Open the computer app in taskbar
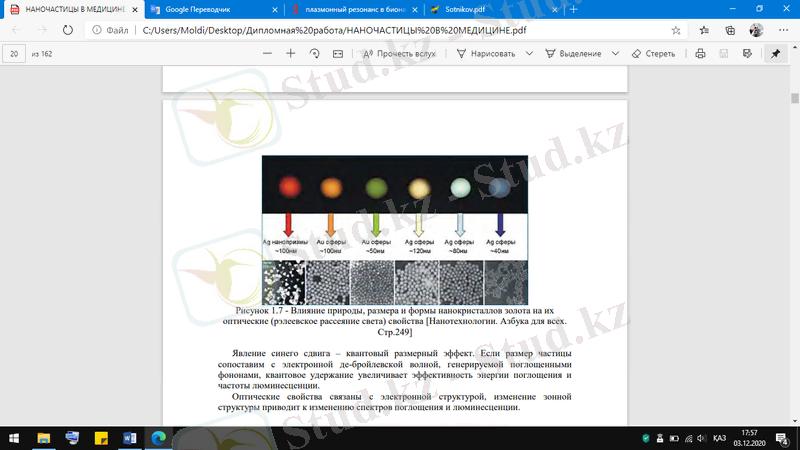This screenshot has width=800, height=450. pyautogui.click(x=72, y=438)
